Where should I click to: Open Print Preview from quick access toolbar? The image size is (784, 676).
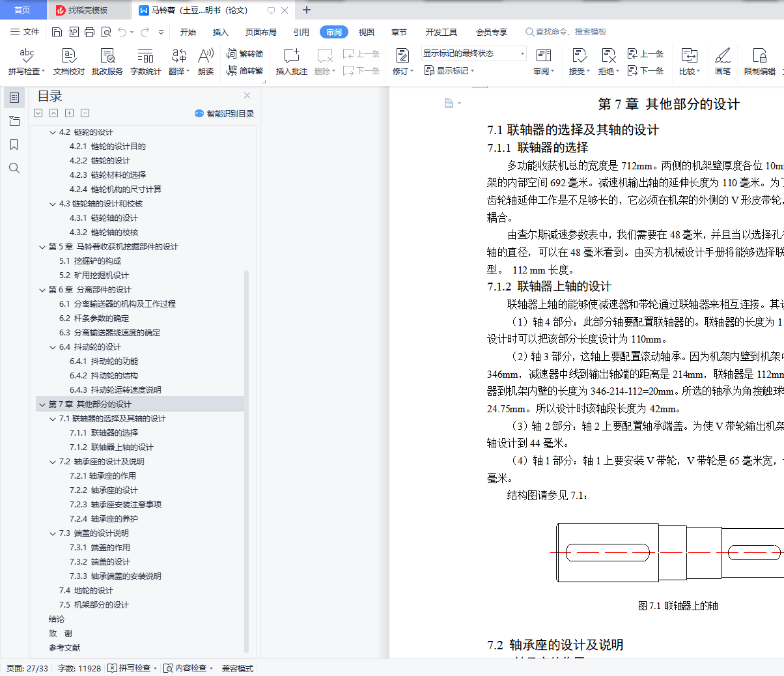tap(106, 32)
